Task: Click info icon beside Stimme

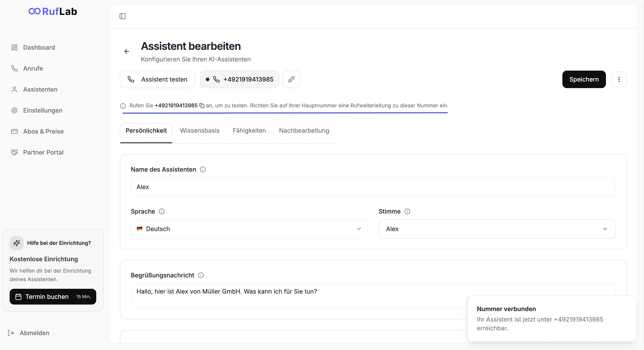Action: pyautogui.click(x=407, y=212)
